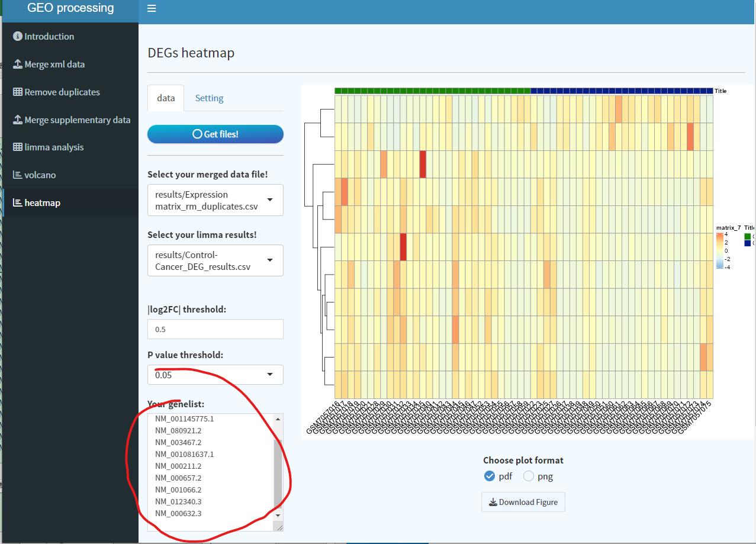This screenshot has height=544, width=756.
Task: Click the Download Figure button
Action: coord(523,503)
